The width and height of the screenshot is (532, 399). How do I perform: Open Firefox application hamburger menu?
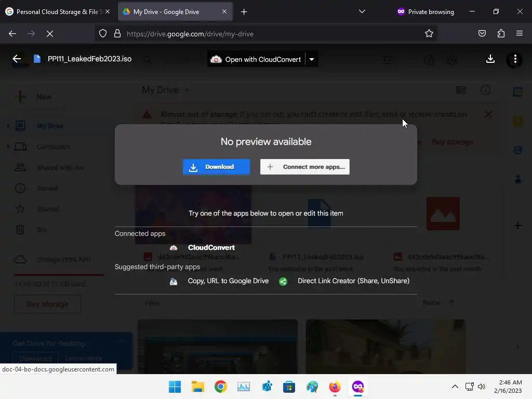coord(520,34)
